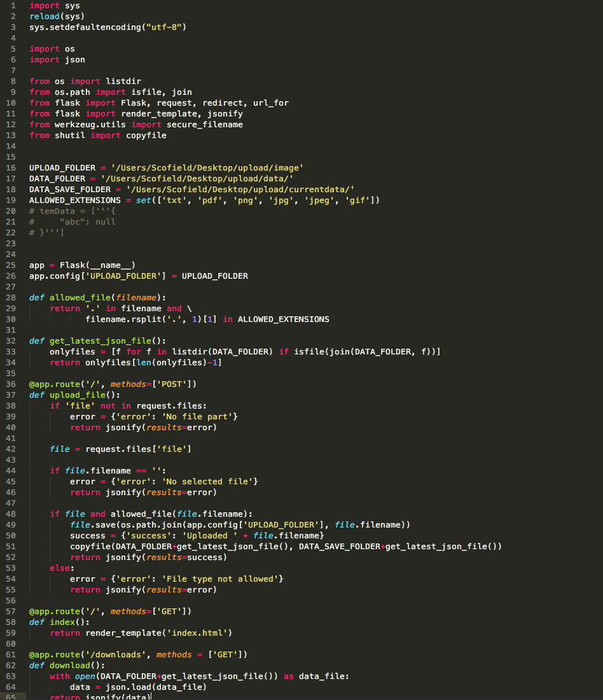Place cursor on 'reload(sys)' line

click(57, 16)
